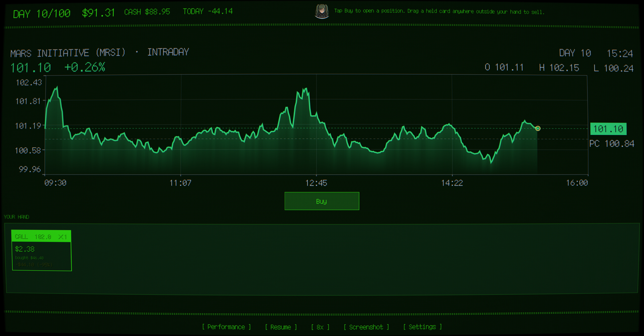The image size is (644, 336).
Task: Click the TODAY -44.14 value
Action: pyautogui.click(x=208, y=11)
